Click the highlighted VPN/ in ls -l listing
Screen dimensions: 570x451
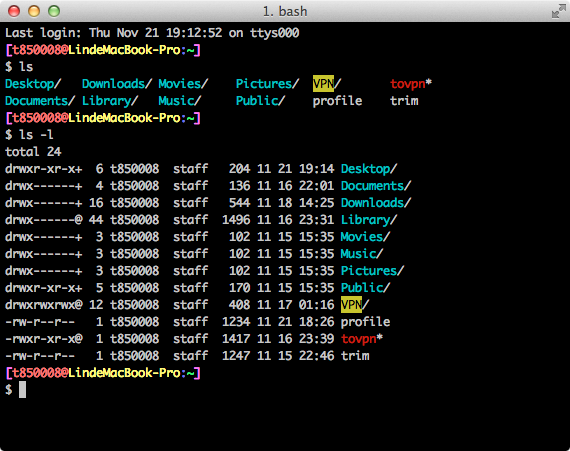(x=355, y=305)
